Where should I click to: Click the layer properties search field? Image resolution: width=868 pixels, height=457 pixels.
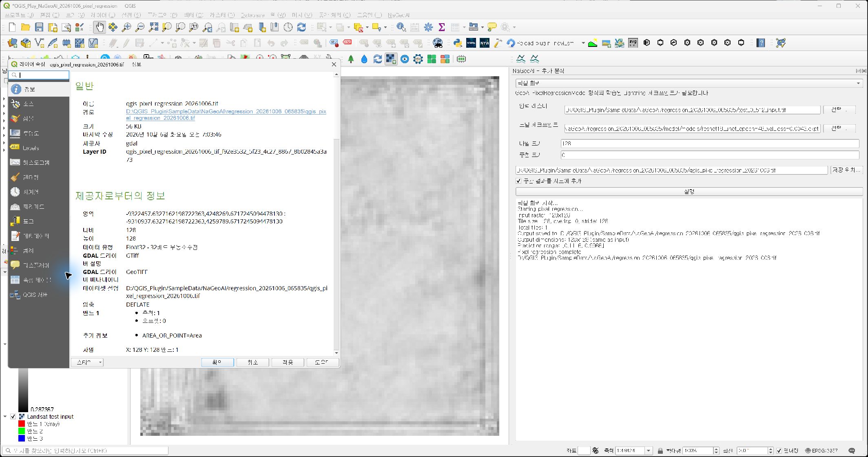[39, 75]
